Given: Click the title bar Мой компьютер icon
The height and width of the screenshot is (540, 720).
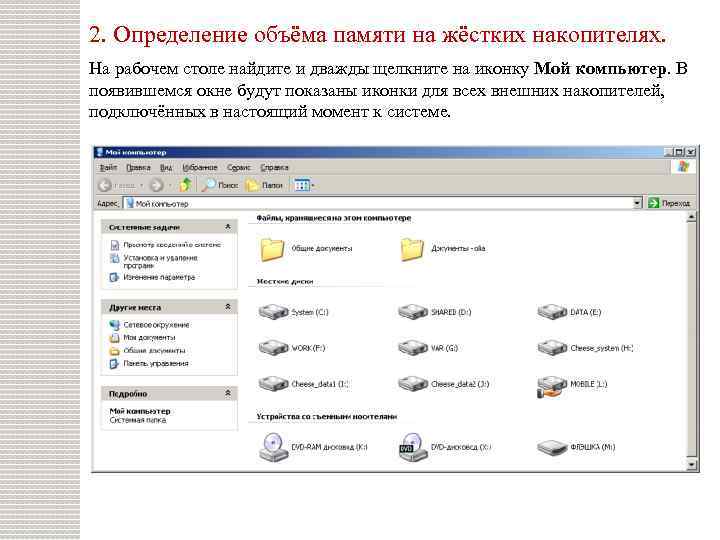Looking at the screenshot, I should (99, 152).
